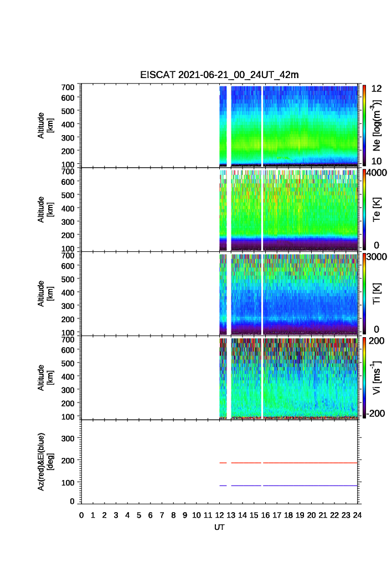Click the UT x-axis label

(x=219, y=528)
